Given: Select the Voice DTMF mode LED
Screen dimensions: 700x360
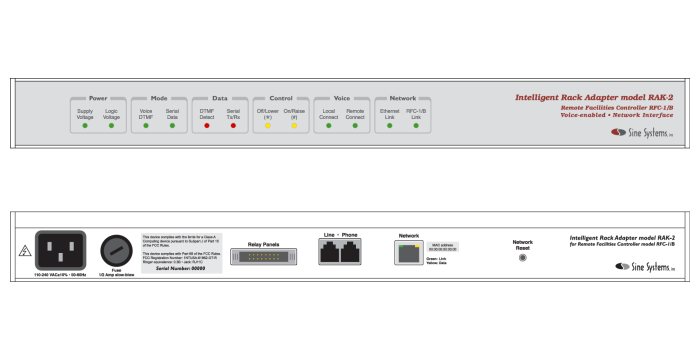Looking at the screenshot, I should (x=146, y=126).
